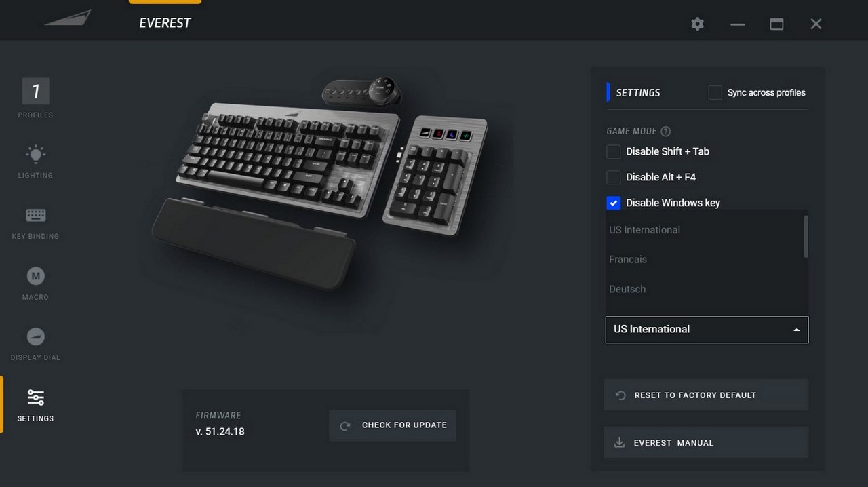Open the Lighting bulb icon
Viewport: 868px width, 487px height.
coord(35,154)
